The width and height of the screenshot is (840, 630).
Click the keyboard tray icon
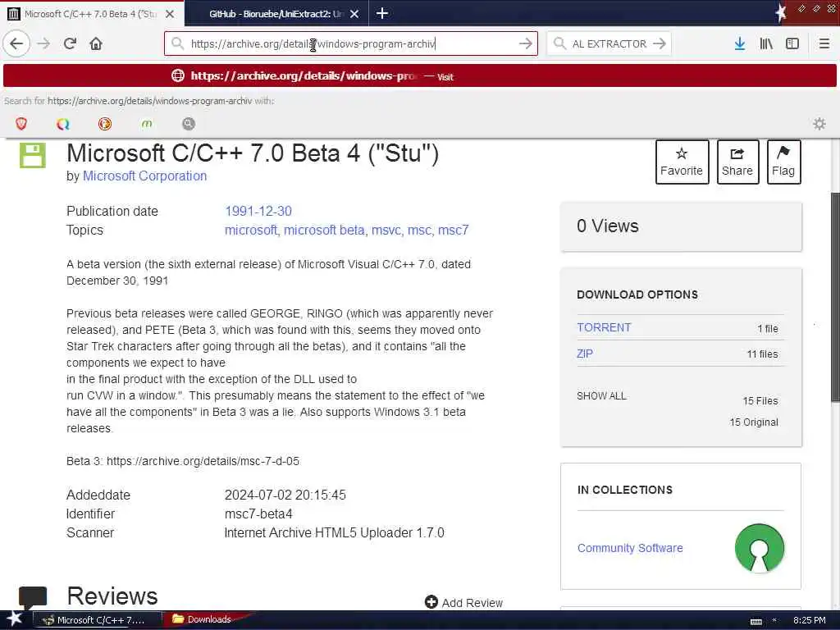click(x=756, y=621)
